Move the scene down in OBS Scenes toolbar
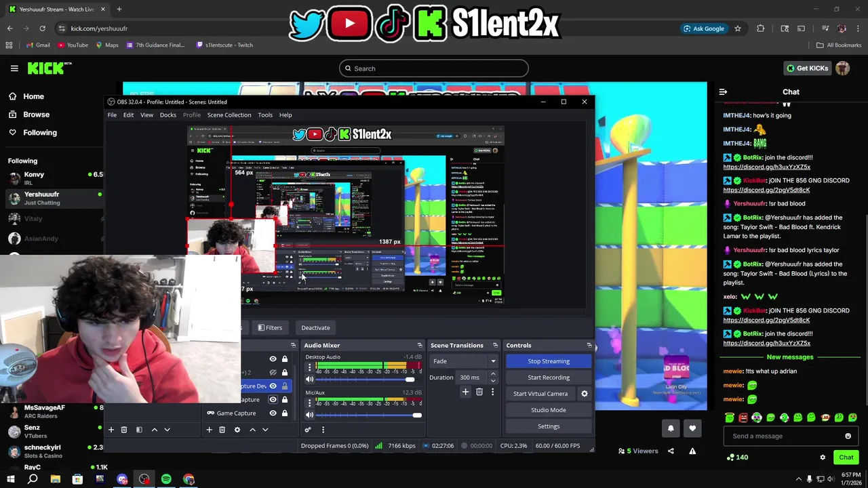 pos(167,430)
